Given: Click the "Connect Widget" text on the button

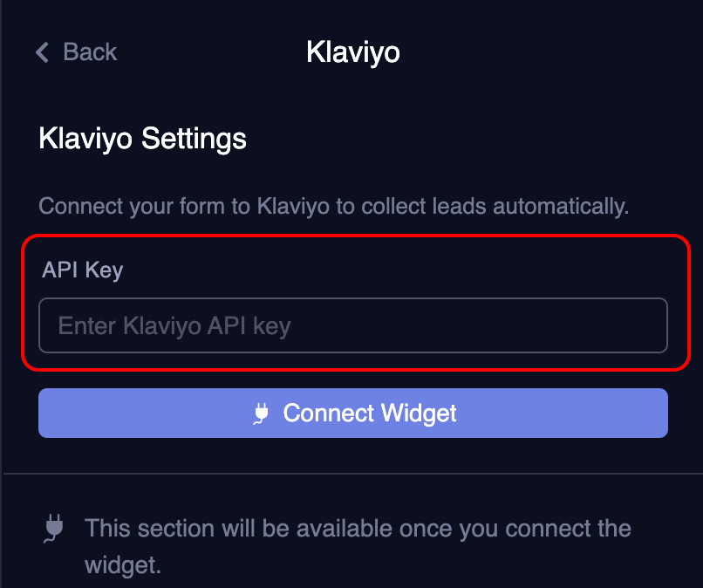Looking at the screenshot, I should (x=370, y=414).
